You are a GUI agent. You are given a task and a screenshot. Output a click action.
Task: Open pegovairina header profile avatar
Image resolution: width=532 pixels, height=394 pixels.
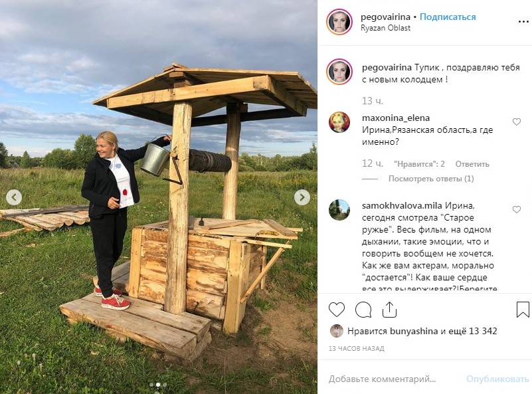pyautogui.click(x=339, y=22)
